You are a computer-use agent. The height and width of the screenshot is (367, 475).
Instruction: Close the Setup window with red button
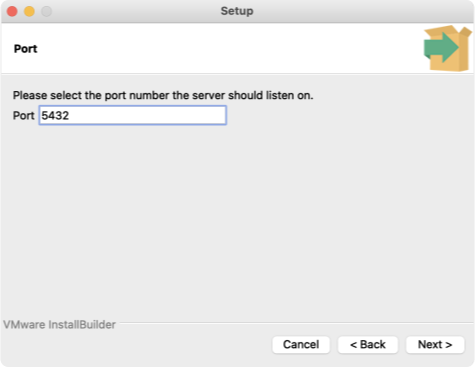click(x=12, y=11)
